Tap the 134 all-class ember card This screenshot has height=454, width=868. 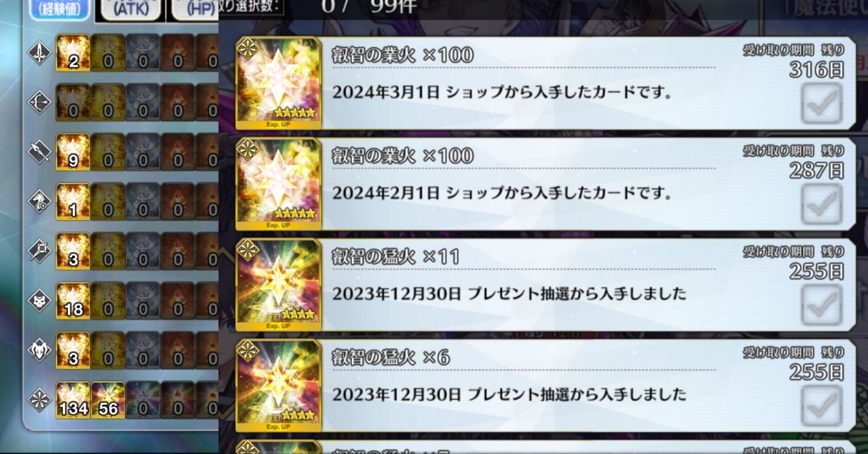tap(73, 400)
